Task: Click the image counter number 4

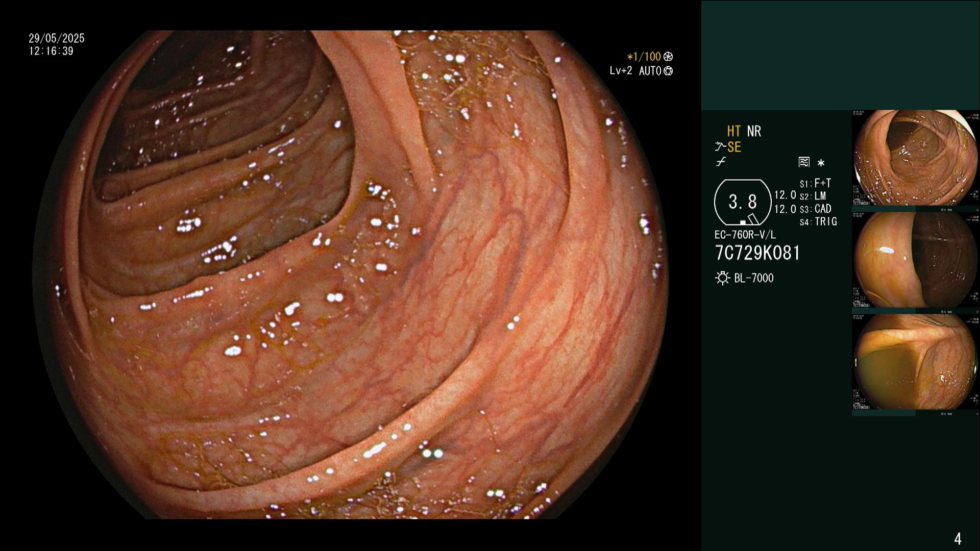Action: 958,538
